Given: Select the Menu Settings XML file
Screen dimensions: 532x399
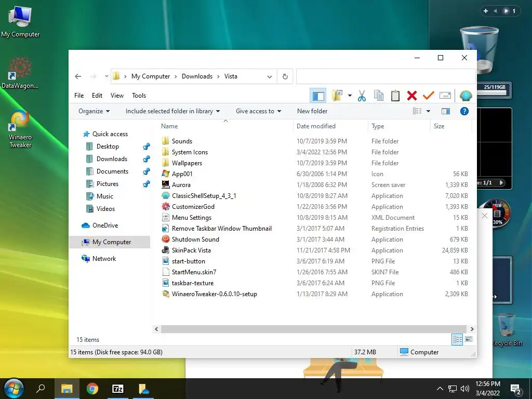Looking at the screenshot, I should (191, 218).
